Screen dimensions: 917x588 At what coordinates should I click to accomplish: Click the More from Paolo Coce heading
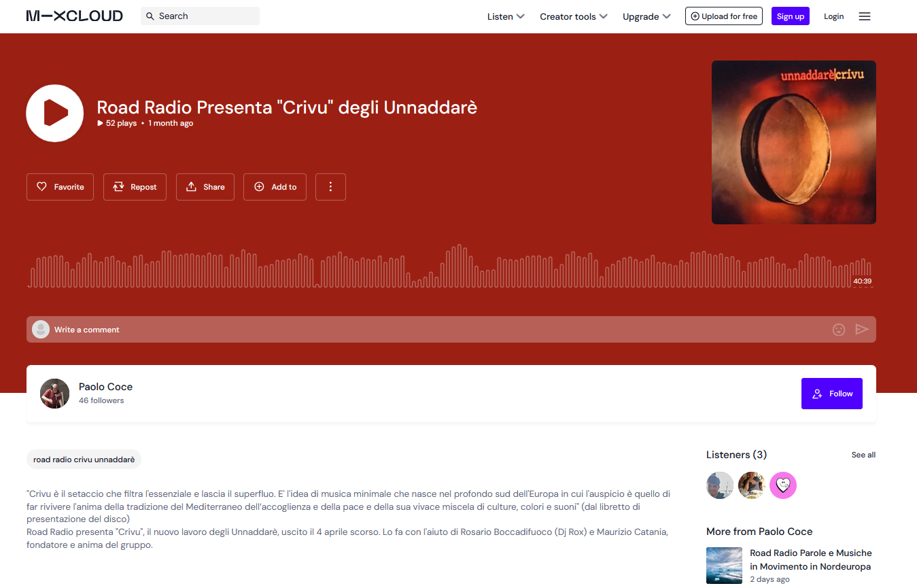coord(759,532)
